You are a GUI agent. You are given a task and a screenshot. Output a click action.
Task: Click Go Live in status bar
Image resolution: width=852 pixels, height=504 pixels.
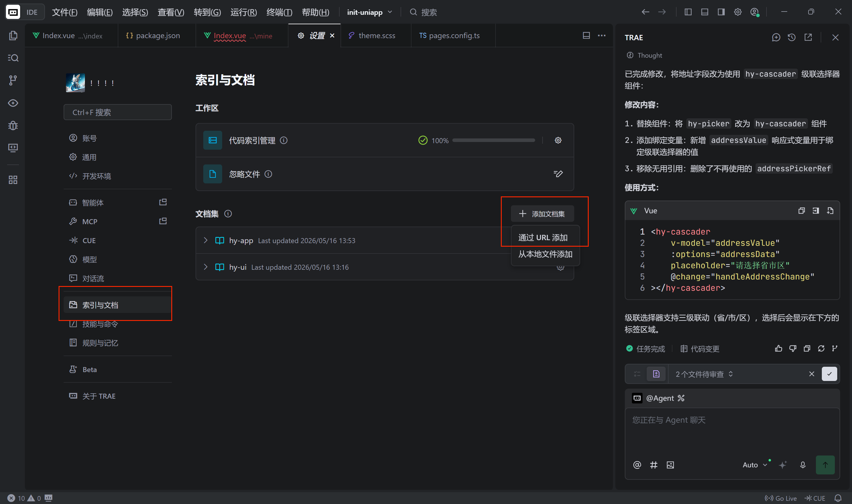(x=780, y=498)
